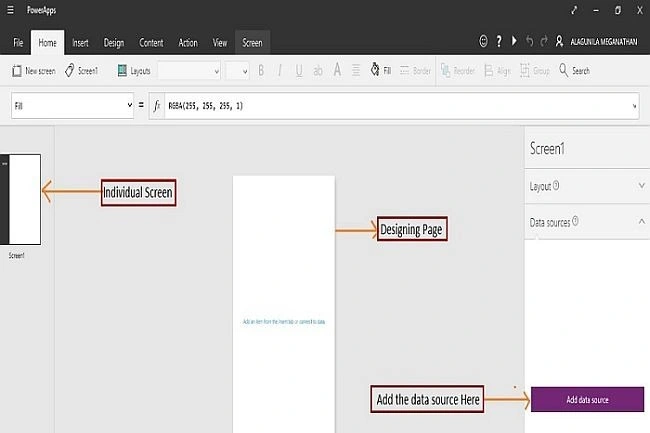Open the font color A icon
This screenshot has height=433, width=650.
pos(337,70)
